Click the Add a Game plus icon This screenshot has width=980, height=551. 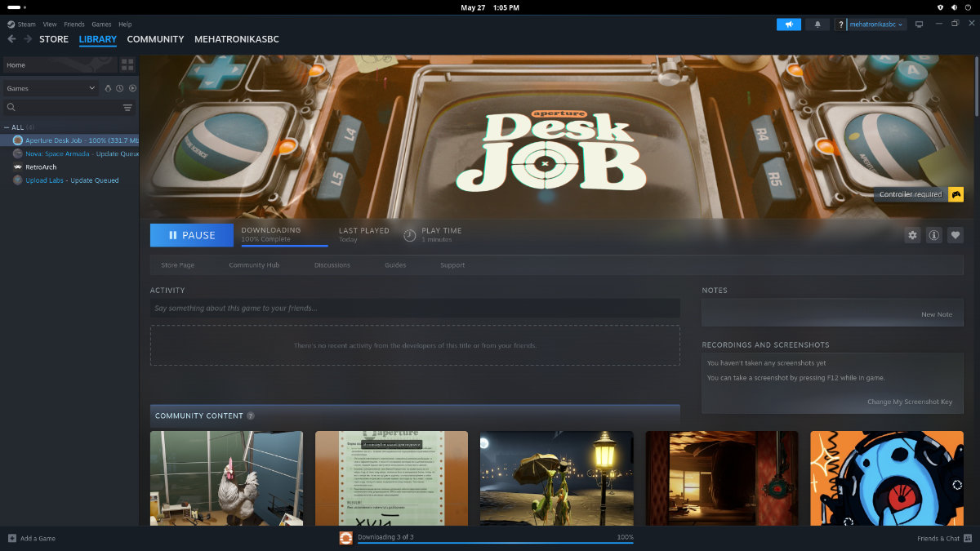[12, 538]
